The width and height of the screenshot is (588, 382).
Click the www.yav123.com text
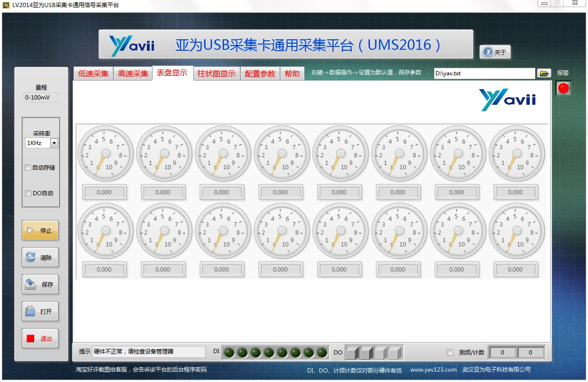[434, 370]
